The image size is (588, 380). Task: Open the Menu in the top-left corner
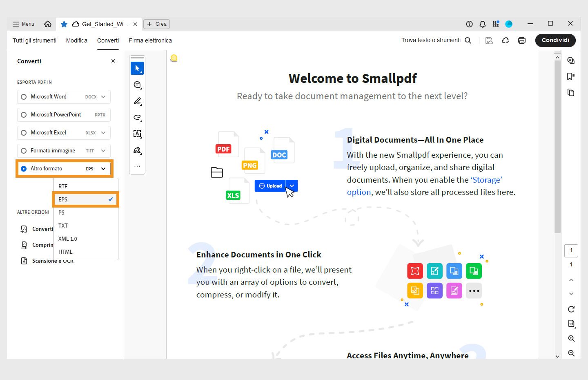pyautogui.click(x=23, y=24)
